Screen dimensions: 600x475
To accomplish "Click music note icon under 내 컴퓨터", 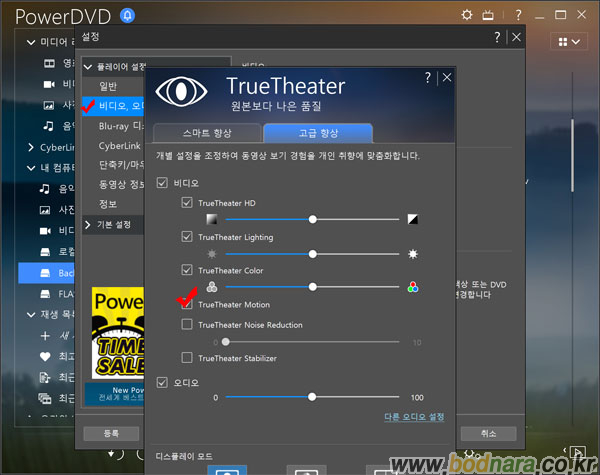I will pos(44,188).
